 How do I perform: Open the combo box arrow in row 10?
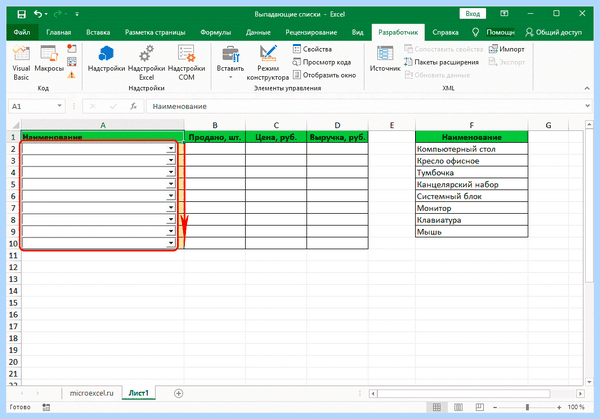pyautogui.click(x=171, y=243)
